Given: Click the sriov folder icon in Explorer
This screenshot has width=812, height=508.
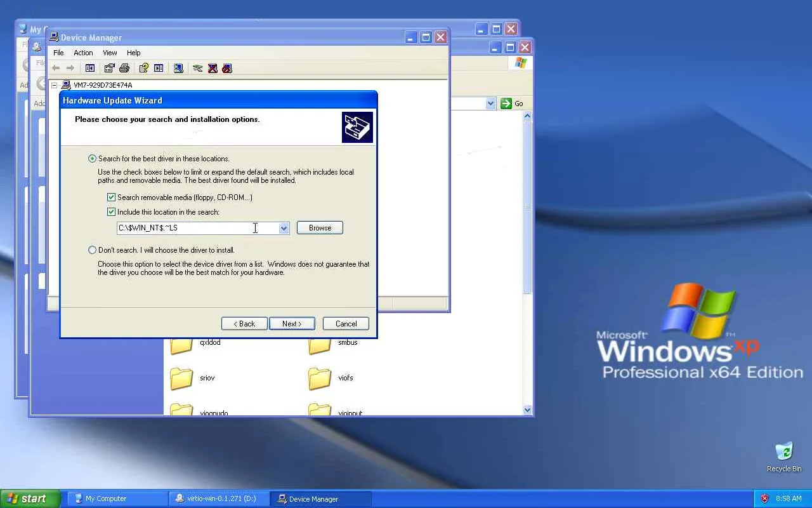Looking at the screenshot, I should pyautogui.click(x=181, y=378).
